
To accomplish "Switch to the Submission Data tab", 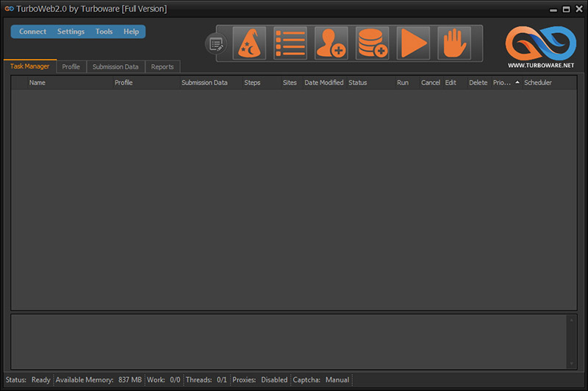I will click(x=115, y=67).
